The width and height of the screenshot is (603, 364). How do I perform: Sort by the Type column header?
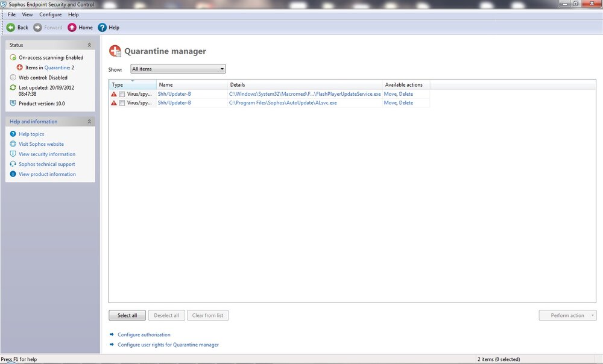pos(133,84)
